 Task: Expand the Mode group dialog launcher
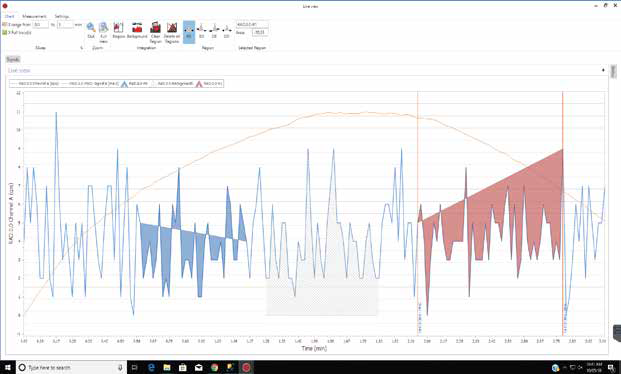pyautogui.click(x=82, y=48)
